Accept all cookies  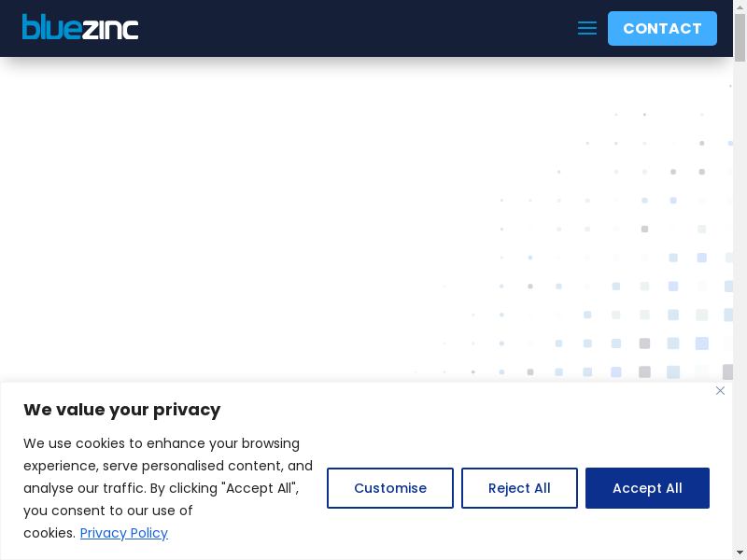[647, 488]
